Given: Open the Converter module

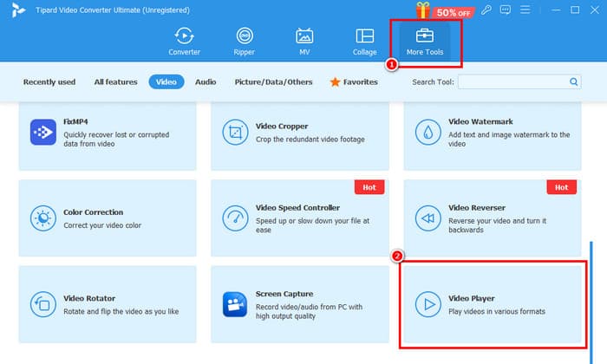Looking at the screenshot, I should click(x=184, y=41).
